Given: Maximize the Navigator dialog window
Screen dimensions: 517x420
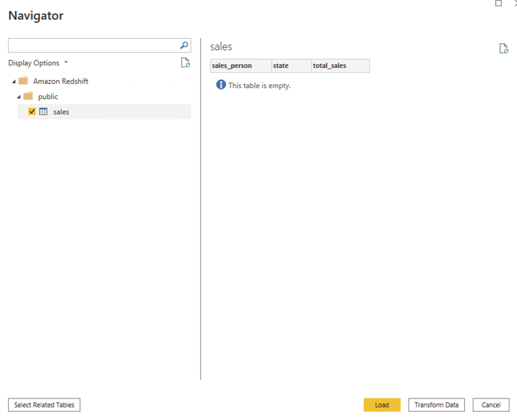Looking at the screenshot, I should click(499, 3).
